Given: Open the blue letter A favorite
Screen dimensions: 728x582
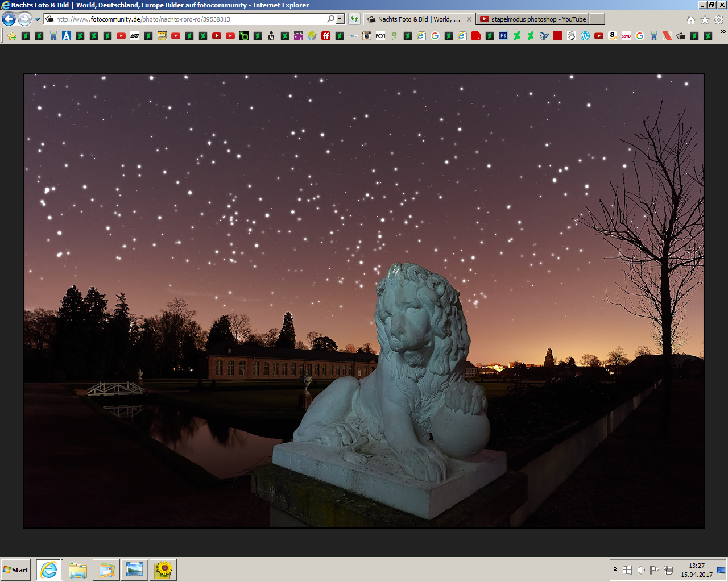Looking at the screenshot, I should [x=67, y=36].
